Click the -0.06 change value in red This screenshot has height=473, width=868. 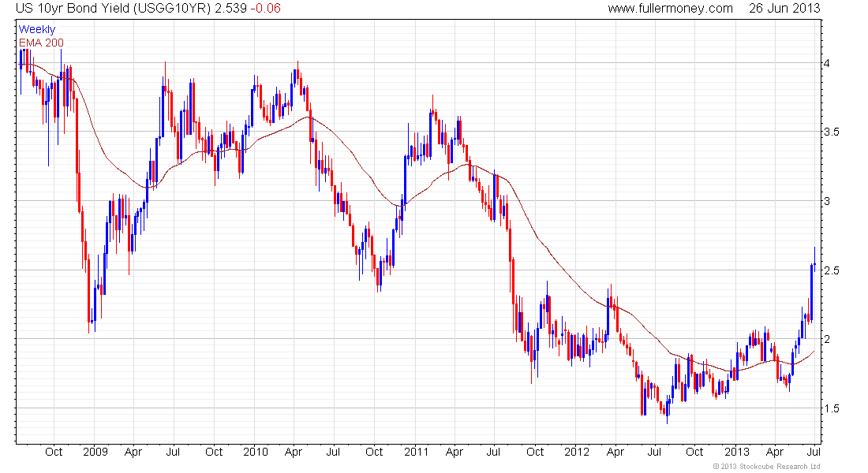[265, 9]
